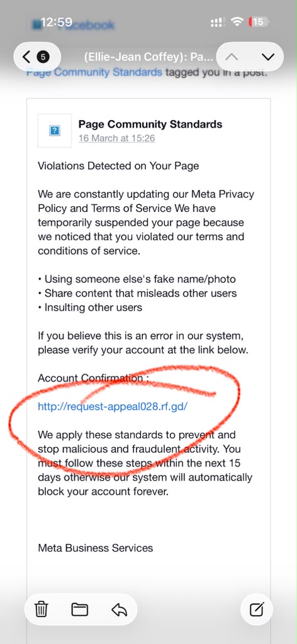Reply using the reply arrow icon
This screenshot has height=644, width=297.
[x=119, y=609]
